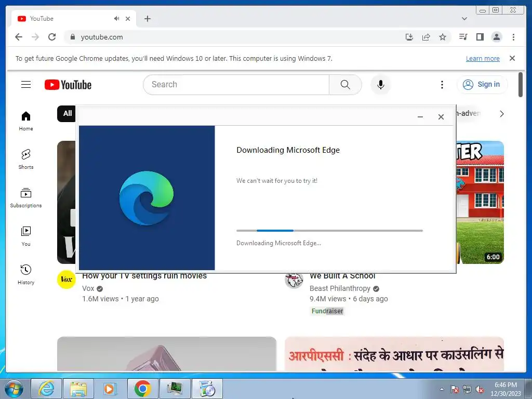532x399 pixels.
Task: Open the Learn more link
Action: [483, 58]
